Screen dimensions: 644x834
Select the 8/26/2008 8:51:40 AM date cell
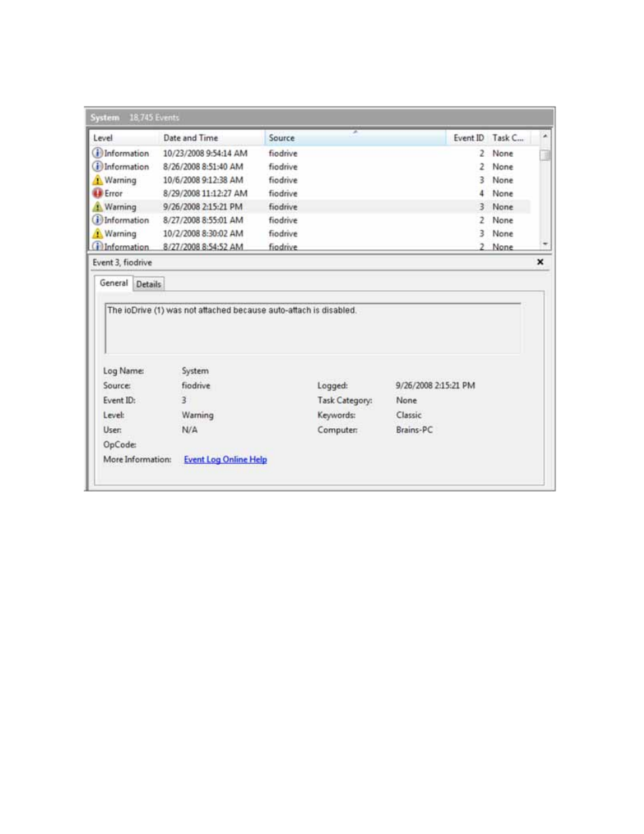pyautogui.click(x=203, y=167)
